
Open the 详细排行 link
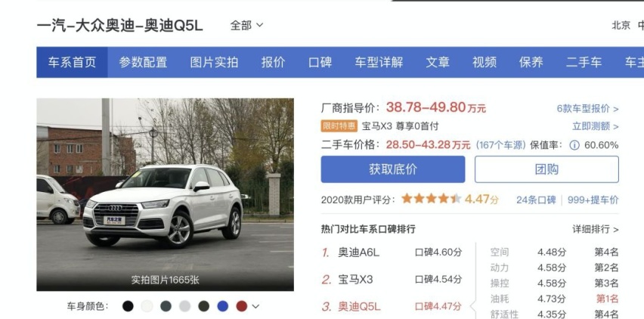coord(596,229)
